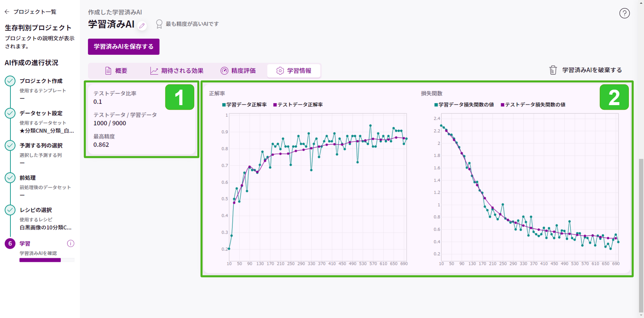This screenshot has width=644, height=318.
Task: Click the 生存判別プロジェクト project title
Action: 38,28
